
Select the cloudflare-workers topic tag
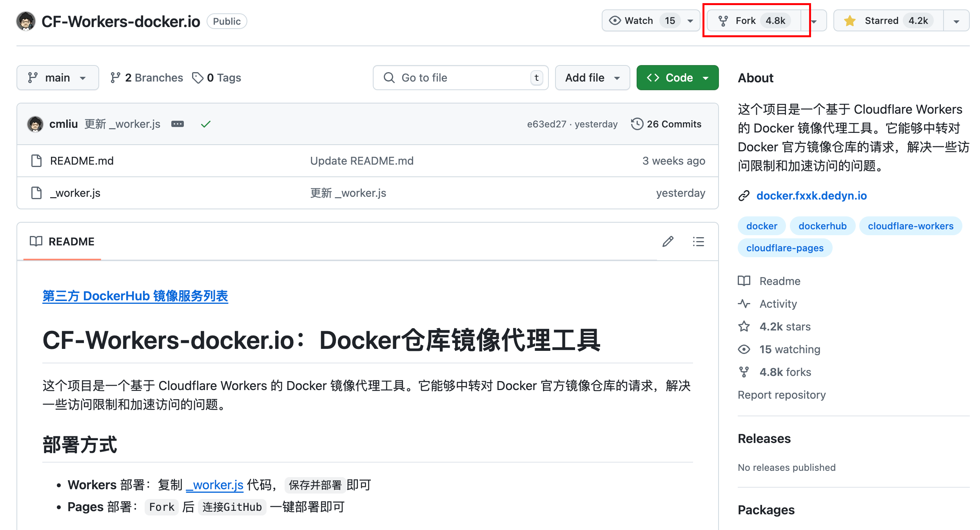[910, 226]
